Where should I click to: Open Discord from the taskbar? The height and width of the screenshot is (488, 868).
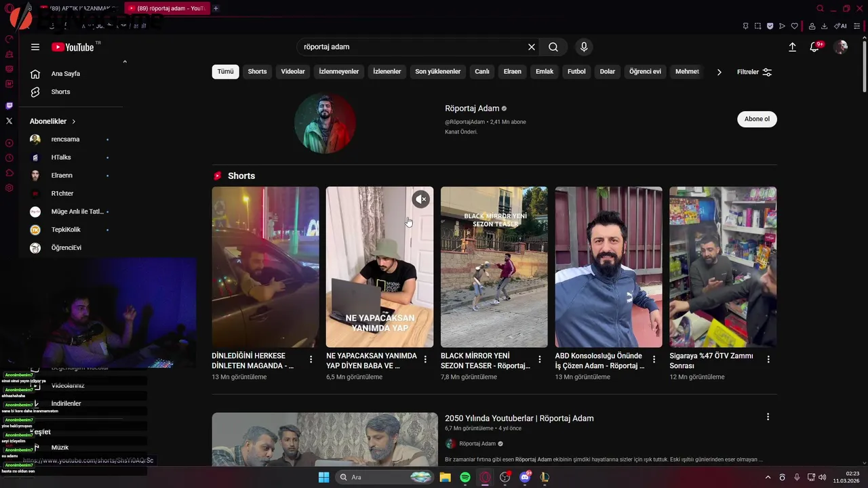(x=524, y=477)
